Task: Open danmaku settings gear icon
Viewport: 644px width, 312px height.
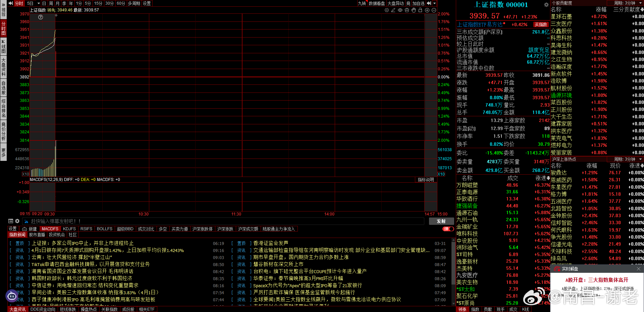Action: pyautogui.click(x=17, y=221)
